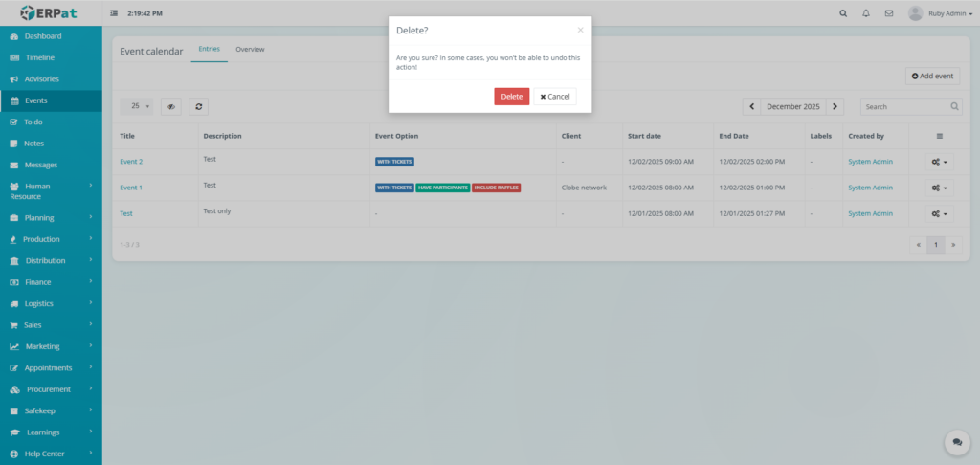Sort by End Date column header
The image size is (980, 465).
tap(734, 136)
